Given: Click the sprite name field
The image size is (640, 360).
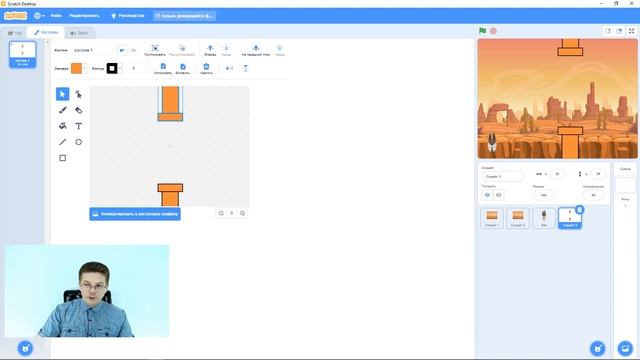Looking at the screenshot, I should [x=503, y=176].
